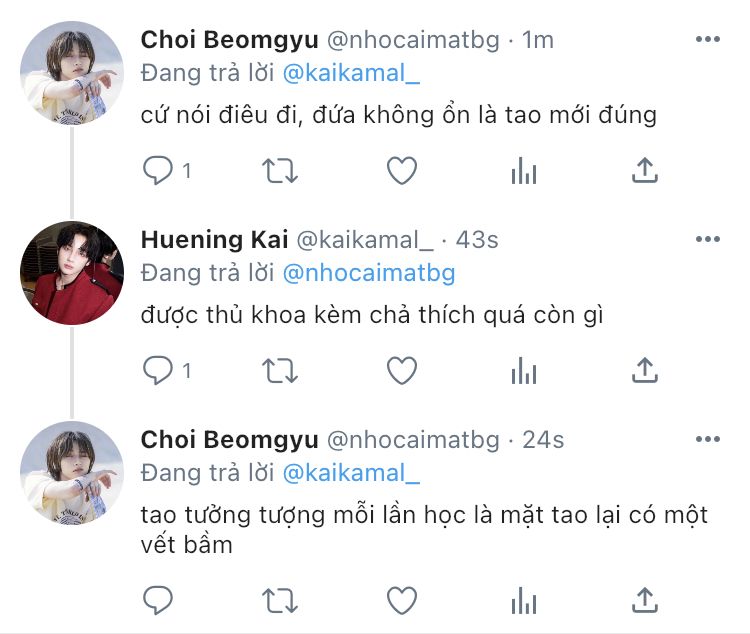The height and width of the screenshot is (634, 750).
Task: Open more options on first tweet
Action: tap(707, 40)
